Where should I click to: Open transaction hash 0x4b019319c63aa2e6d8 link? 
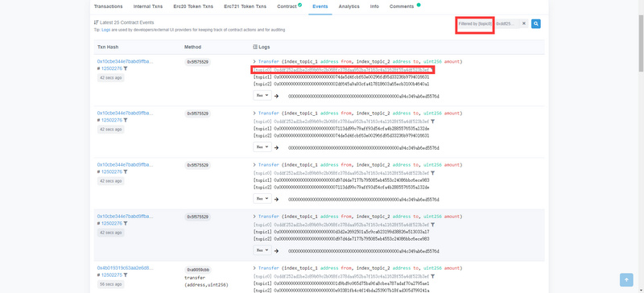(125, 268)
